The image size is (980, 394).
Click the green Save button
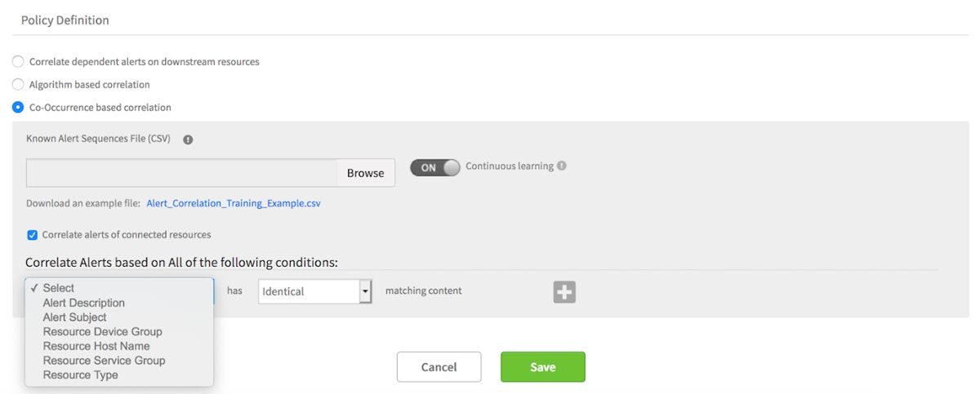click(x=542, y=367)
